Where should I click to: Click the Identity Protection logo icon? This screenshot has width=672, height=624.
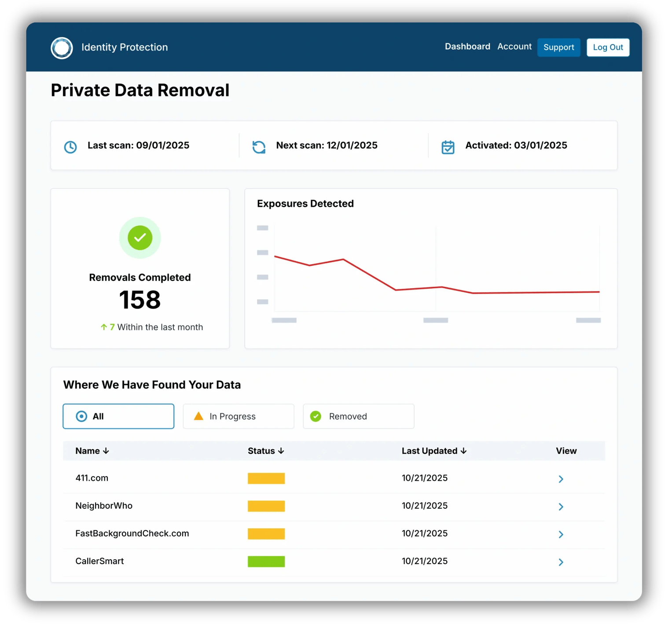[62, 48]
